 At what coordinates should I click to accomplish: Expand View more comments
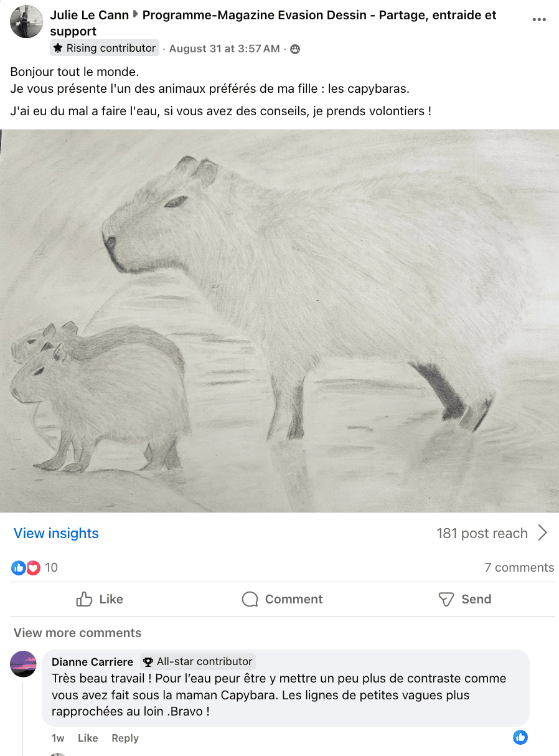[x=78, y=633]
